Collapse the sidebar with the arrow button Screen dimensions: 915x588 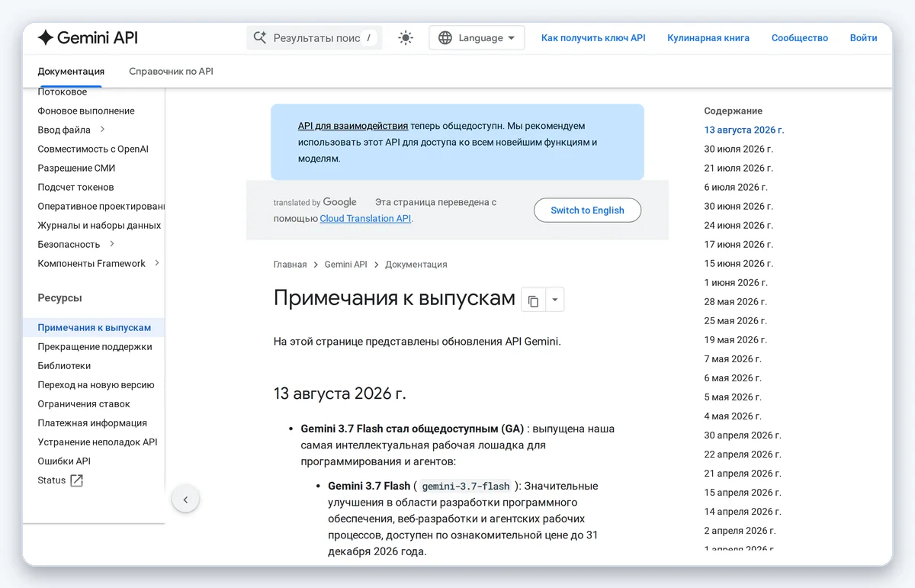coord(185,500)
